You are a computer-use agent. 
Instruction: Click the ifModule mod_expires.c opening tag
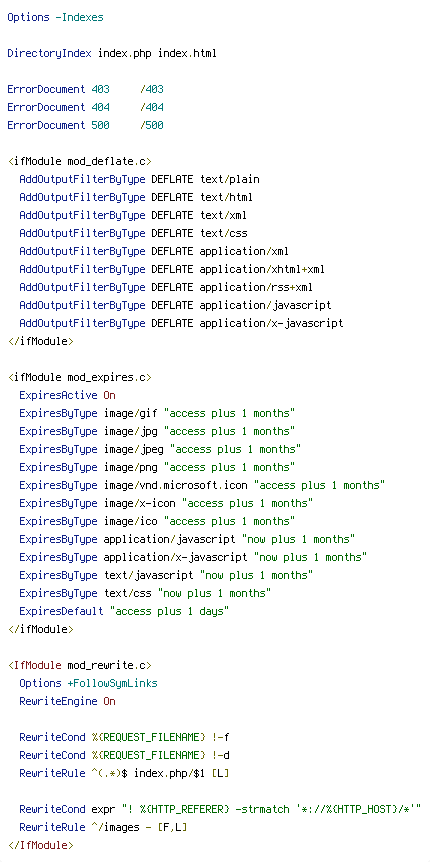[80, 377]
